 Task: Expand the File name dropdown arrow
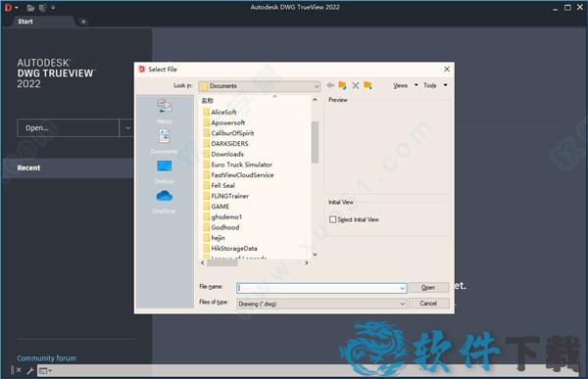403,288
